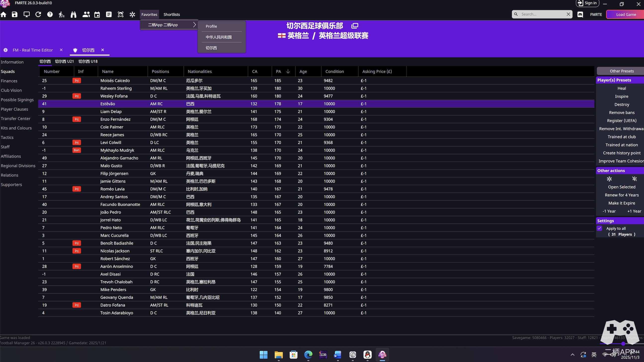Expand the 二柄App submenu chevron
The image size is (644, 362).
(195, 25)
